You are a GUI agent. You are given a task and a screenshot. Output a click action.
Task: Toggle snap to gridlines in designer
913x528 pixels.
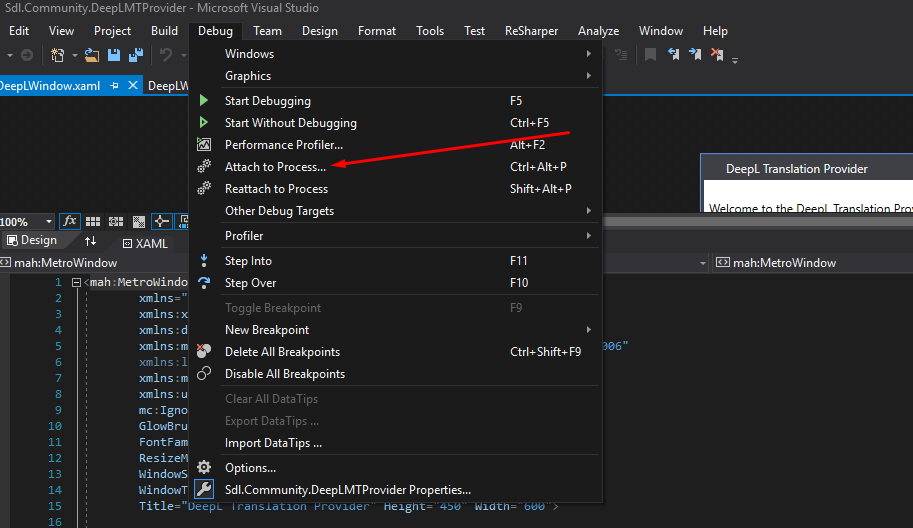click(x=116, y=221)
